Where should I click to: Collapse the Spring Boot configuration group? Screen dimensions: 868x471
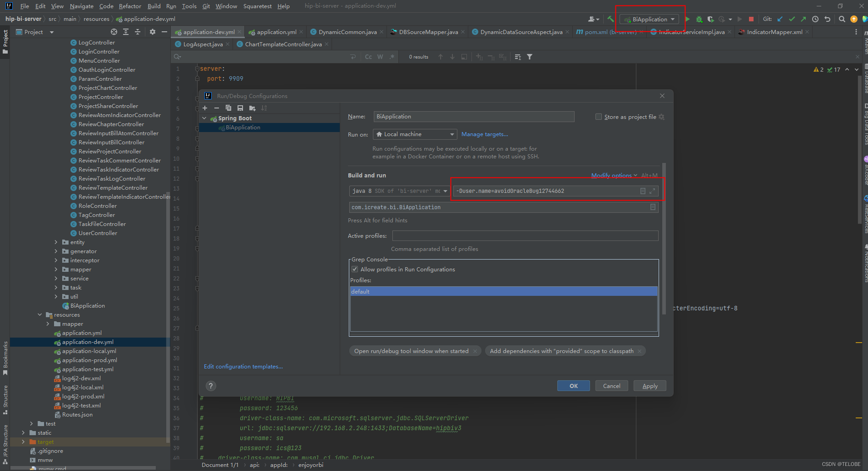(x=204, y=118)
